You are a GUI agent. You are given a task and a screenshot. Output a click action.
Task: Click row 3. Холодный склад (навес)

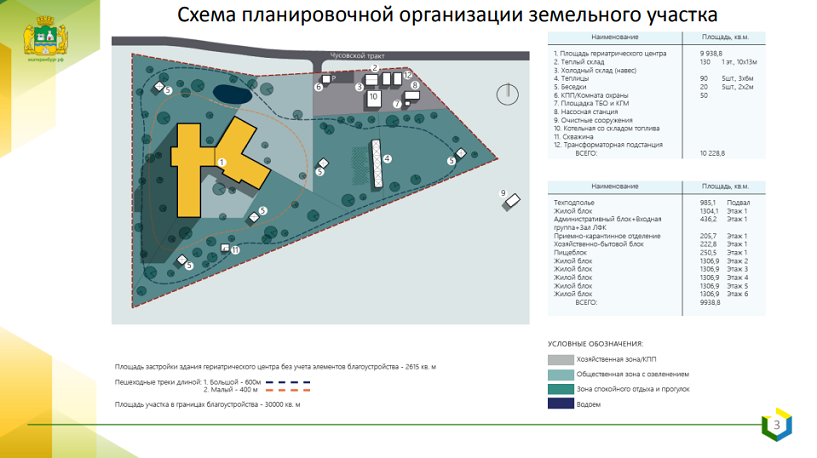[x=656, y=70]
